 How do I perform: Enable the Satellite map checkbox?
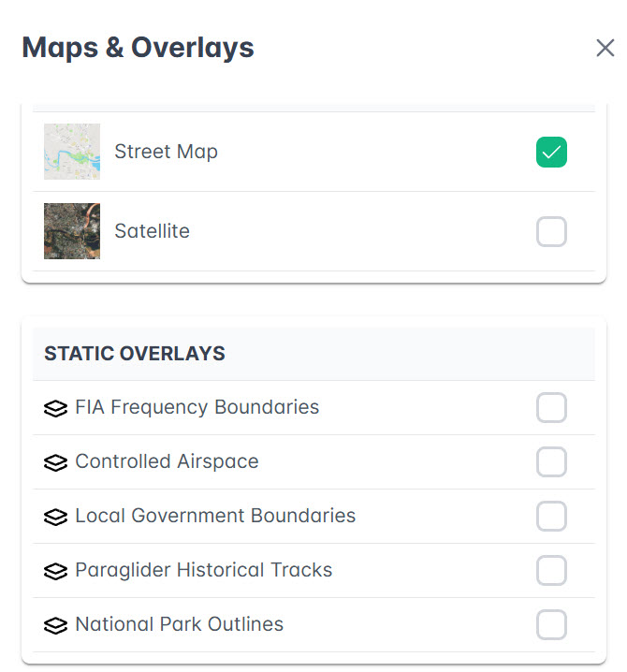click(551, 231)
